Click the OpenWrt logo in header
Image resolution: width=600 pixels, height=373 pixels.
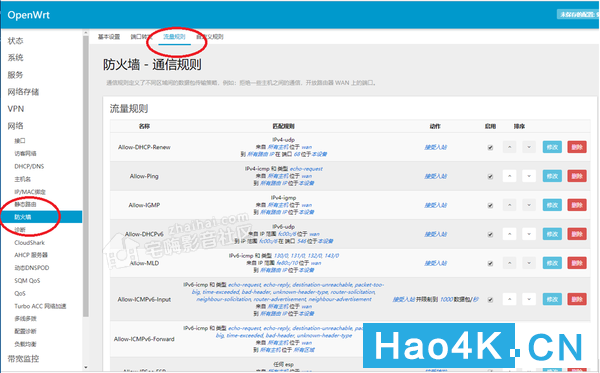[x=29, y=15]
